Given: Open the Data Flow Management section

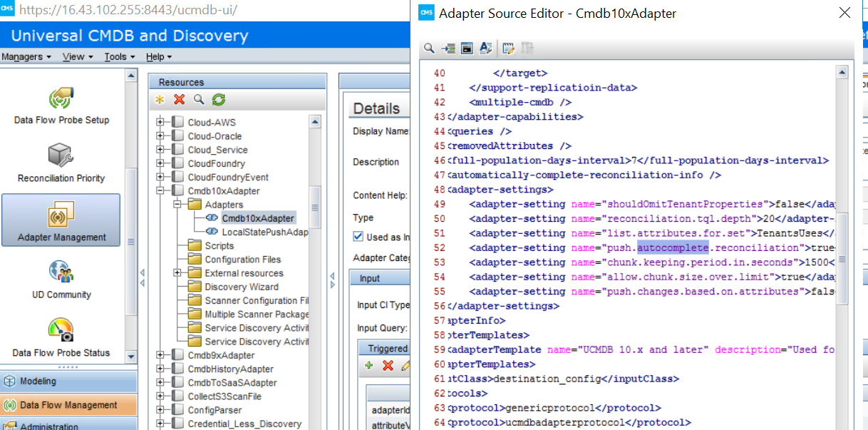Looking at the screenshot, I should point(68,405).
